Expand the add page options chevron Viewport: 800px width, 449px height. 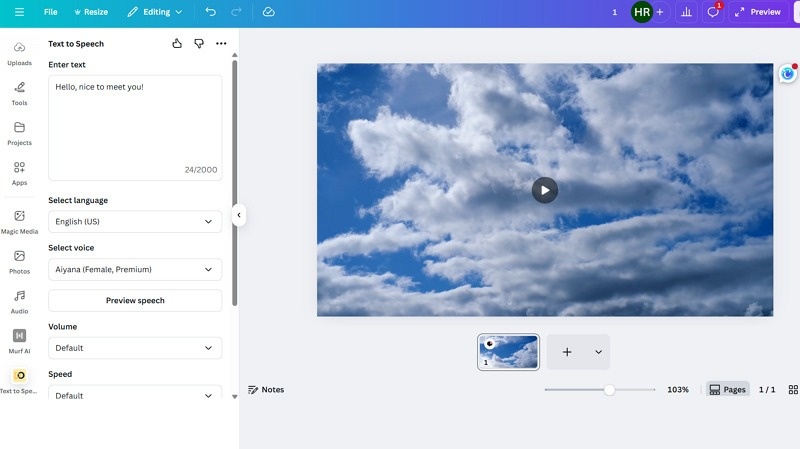[598, 352]
